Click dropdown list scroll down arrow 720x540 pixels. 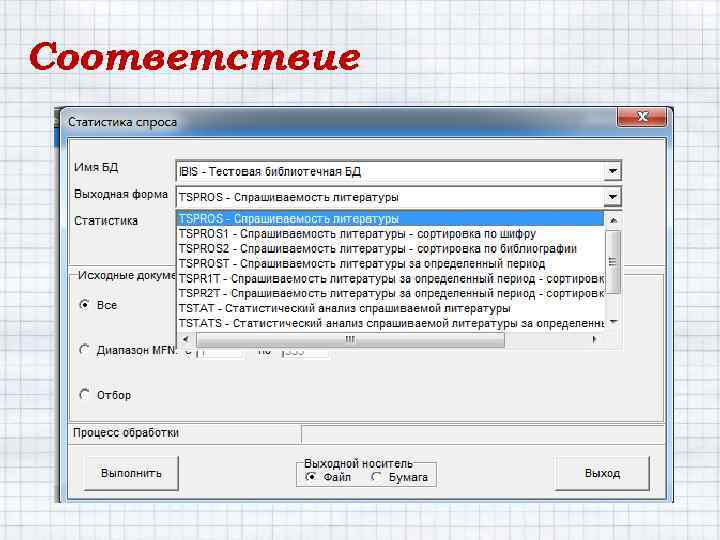pyautogui.click(x=613, y=322)
